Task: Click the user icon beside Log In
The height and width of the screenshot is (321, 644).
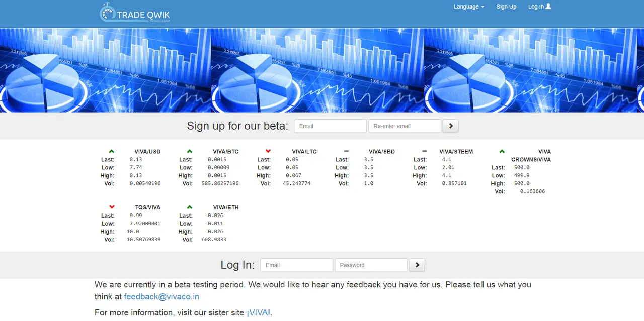Action: point(548,7)
